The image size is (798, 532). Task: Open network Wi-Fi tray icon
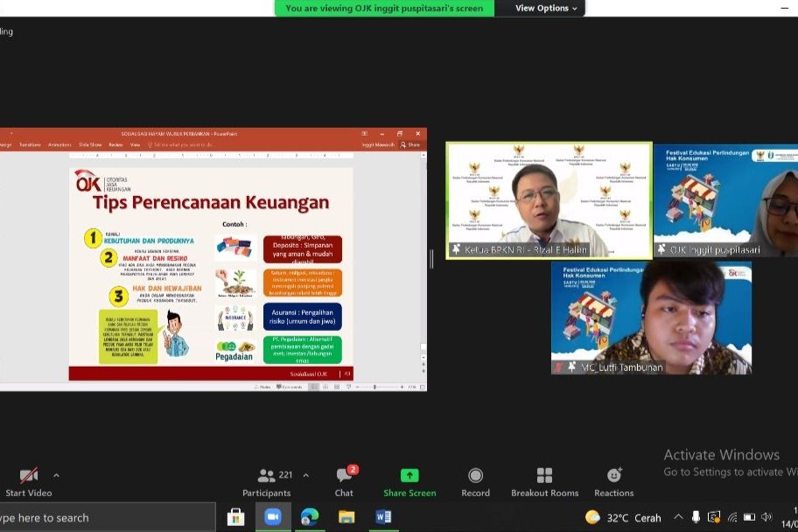point(731,517)
